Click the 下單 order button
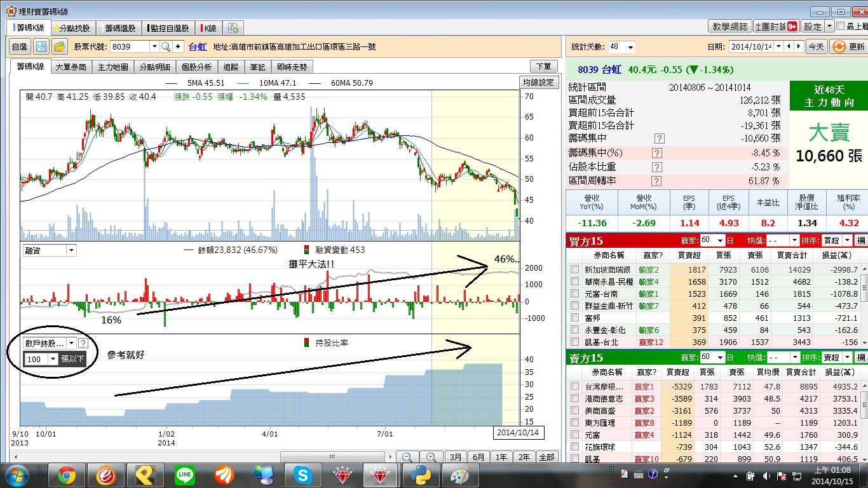The width and height of the screenshot is (868, 488). (x=543, y=66)
